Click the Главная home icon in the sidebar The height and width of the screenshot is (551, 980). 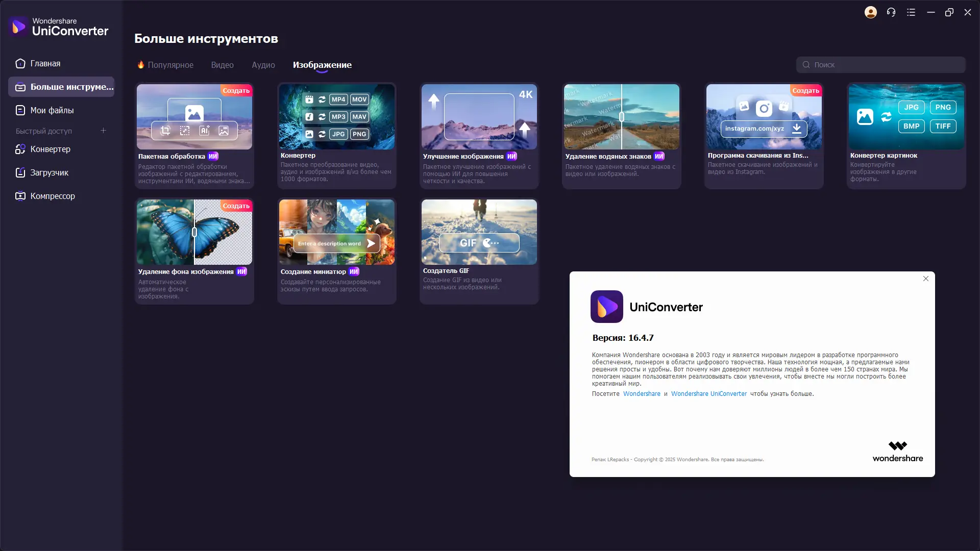pyautogui.click(x=20, y=64)
